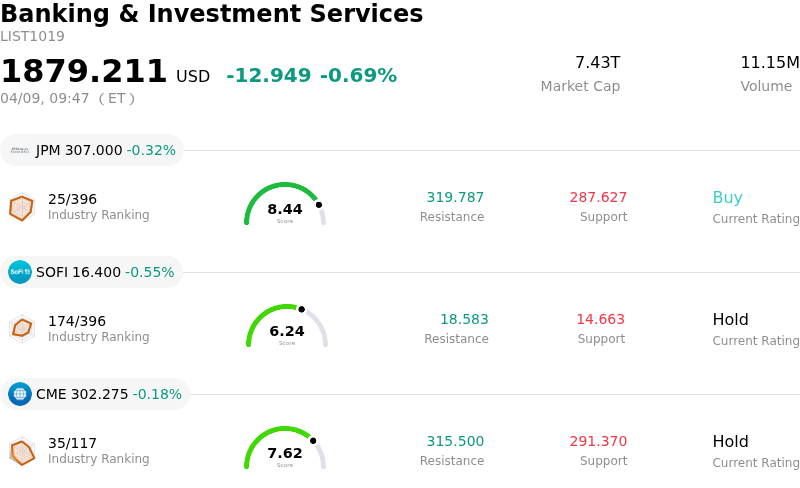Click CME resistance value 315.500
800x488 pixels.
[x=455, y=442]
